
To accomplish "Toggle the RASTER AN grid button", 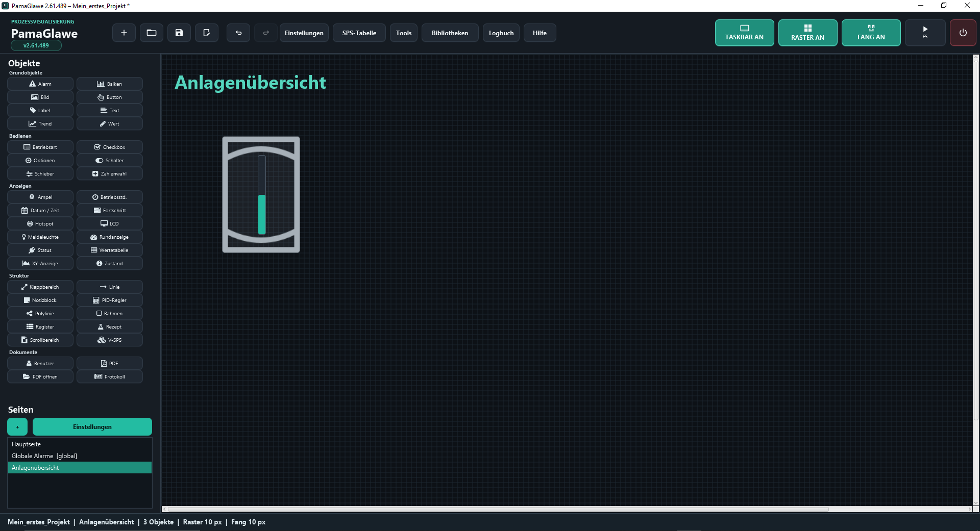I will coord(807,33).
